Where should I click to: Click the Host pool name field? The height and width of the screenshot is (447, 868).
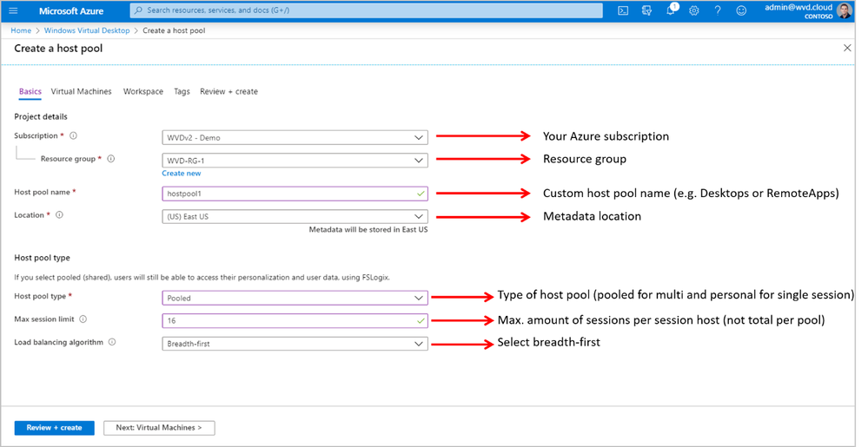coord(295,194)
